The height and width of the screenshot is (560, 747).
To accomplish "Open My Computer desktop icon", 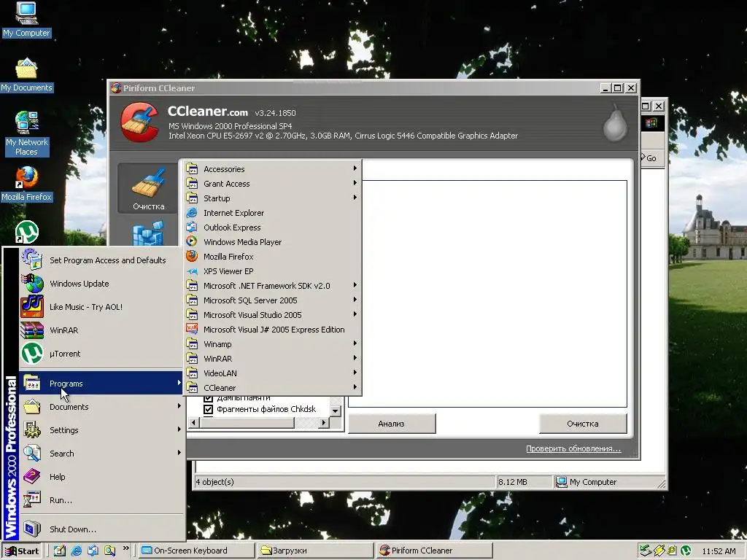I will (26, 20).
